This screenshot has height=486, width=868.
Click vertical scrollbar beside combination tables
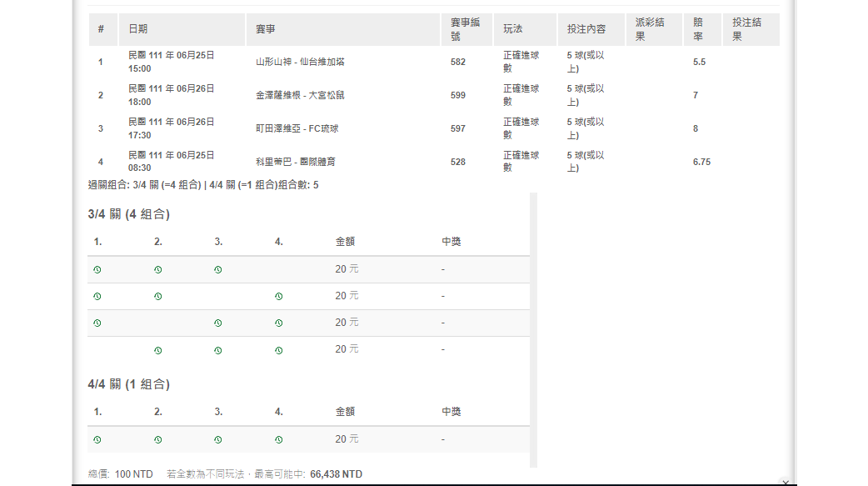(534, 330)
